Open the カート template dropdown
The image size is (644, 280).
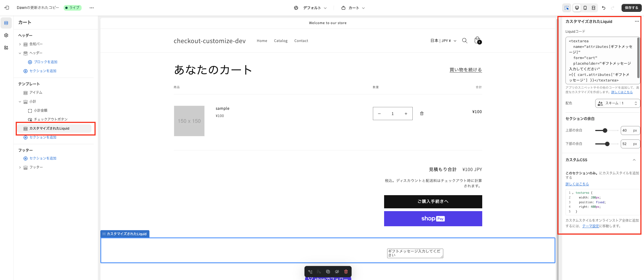(353, 8)
